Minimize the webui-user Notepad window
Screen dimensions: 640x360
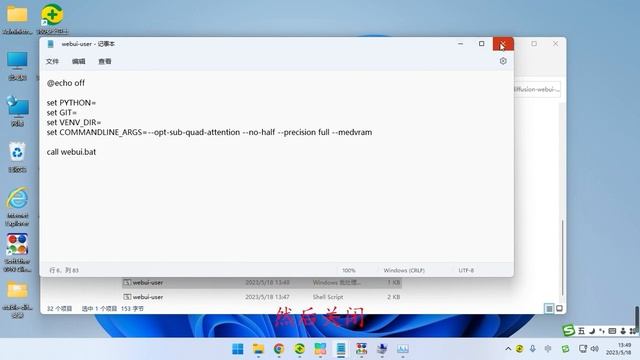(x=460, y=44)
